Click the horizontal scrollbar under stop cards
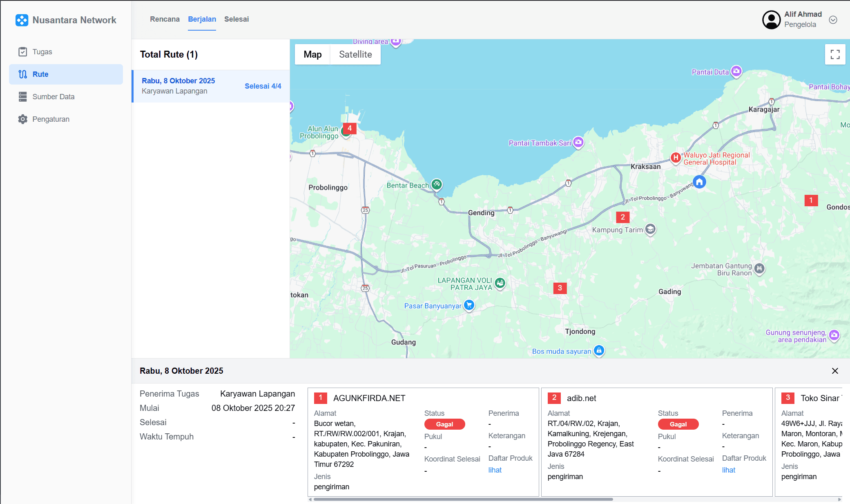The width and height of the screenshot is (850, 504). (463, 499)
